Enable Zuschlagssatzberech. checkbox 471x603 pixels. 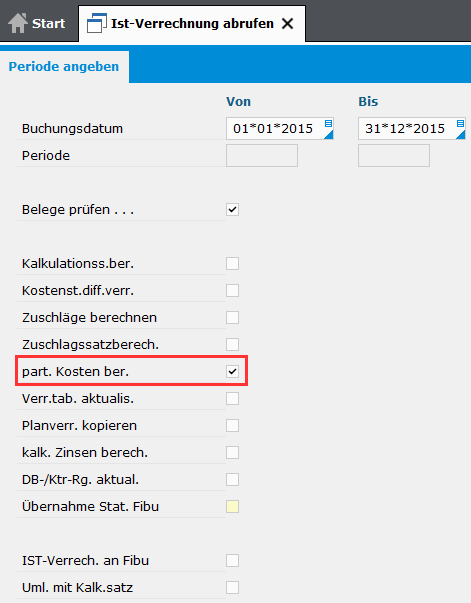(x=232, y=345)
